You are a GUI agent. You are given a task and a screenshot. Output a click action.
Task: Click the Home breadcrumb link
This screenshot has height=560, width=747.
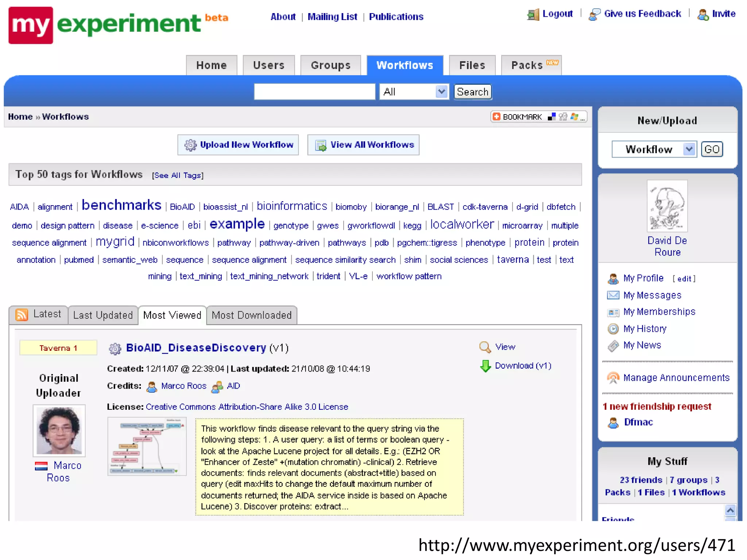coord(20,117)
